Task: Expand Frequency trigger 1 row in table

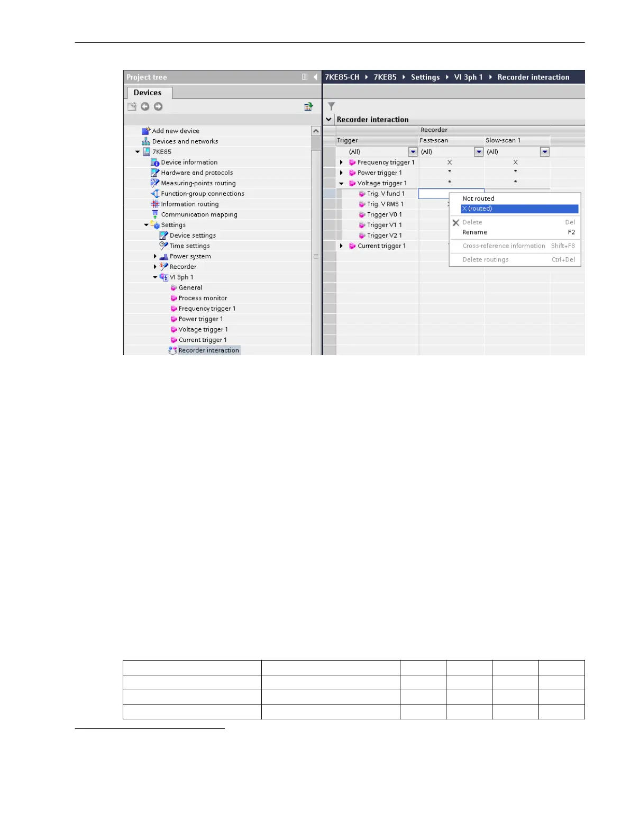Action: click(x=341, y=162)
